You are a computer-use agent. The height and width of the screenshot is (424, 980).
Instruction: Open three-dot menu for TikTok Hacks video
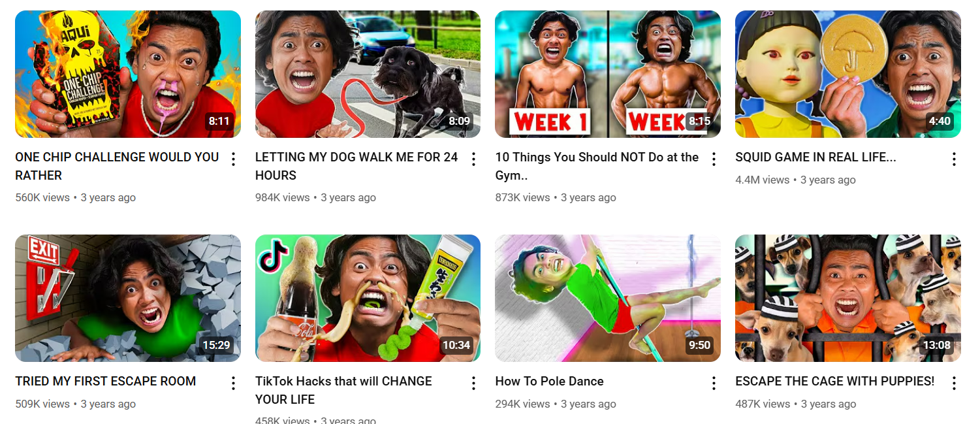coord(474,383)
